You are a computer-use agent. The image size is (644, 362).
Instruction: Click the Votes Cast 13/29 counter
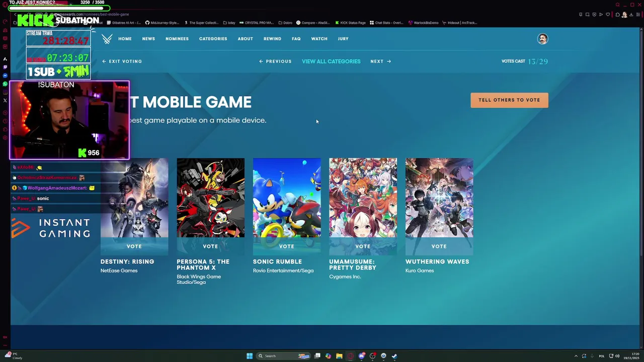(525, 61)
